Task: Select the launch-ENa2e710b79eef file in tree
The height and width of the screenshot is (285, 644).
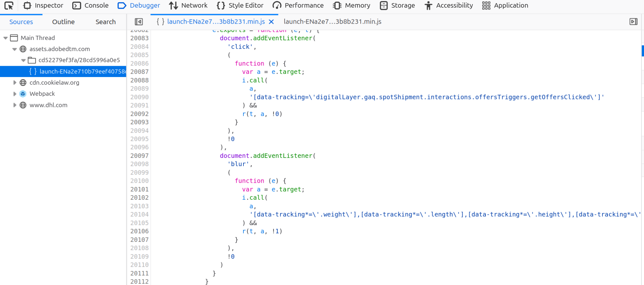Action: tap(63, 72)
